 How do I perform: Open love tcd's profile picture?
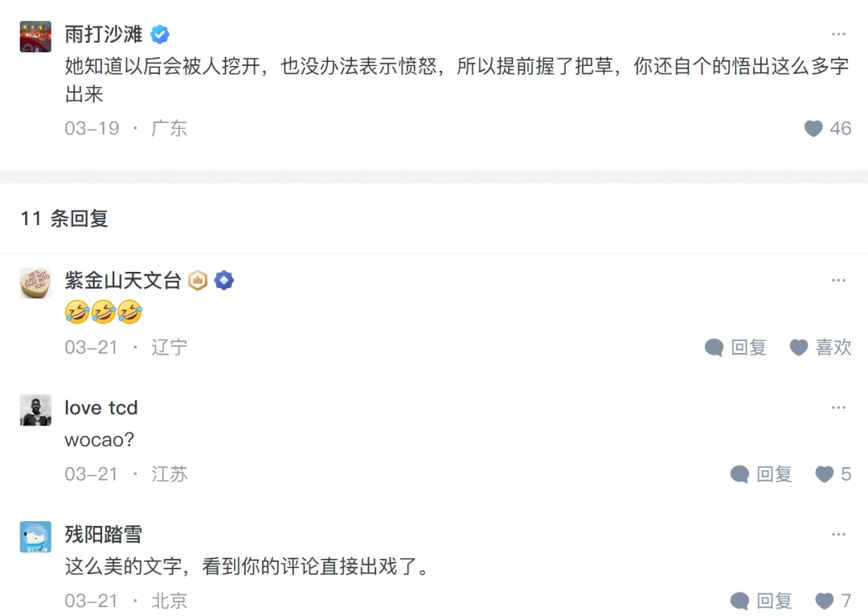tap(35, 410)
